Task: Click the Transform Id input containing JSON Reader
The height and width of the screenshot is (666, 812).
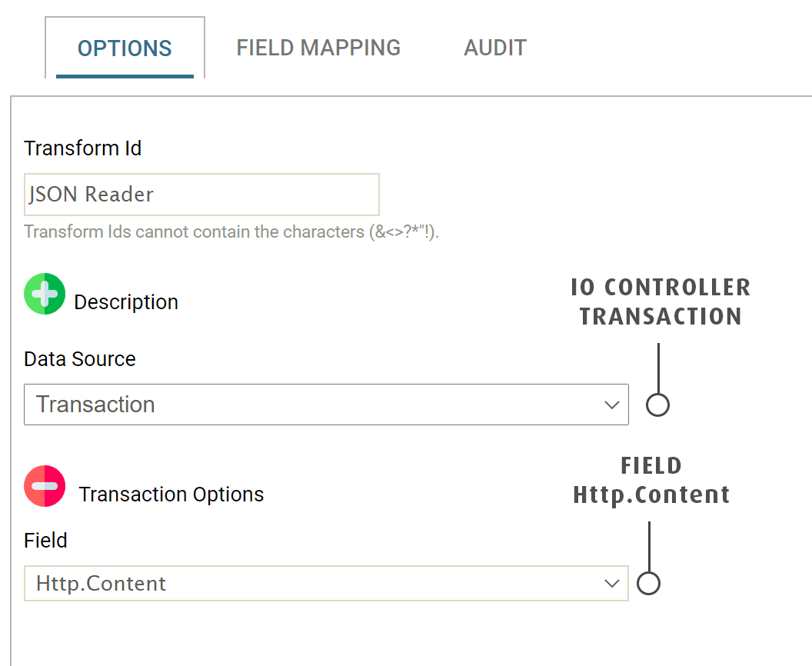Action: [x=201, y=195]
